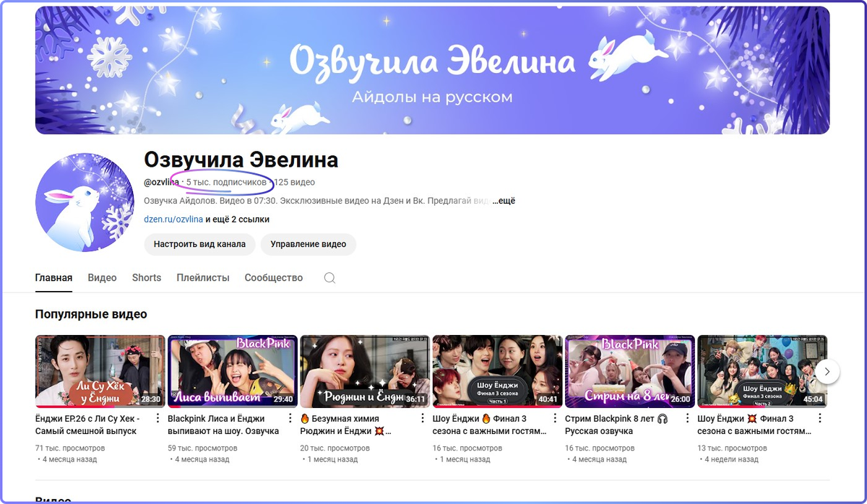Expand channel description via "…ещё"
The width and height of the screenshot is (867, 504).
point(506,200)
